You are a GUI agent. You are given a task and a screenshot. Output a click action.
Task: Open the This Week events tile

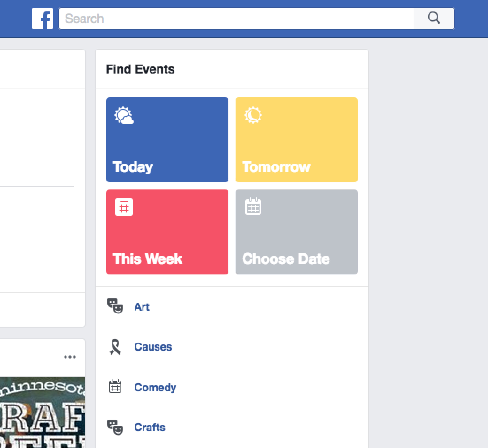167,232
